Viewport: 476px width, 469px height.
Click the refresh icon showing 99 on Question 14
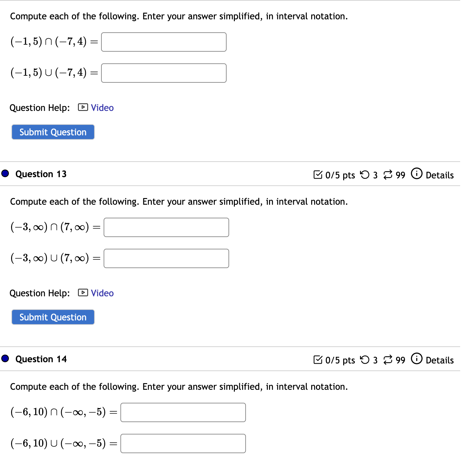coord(389,360)
